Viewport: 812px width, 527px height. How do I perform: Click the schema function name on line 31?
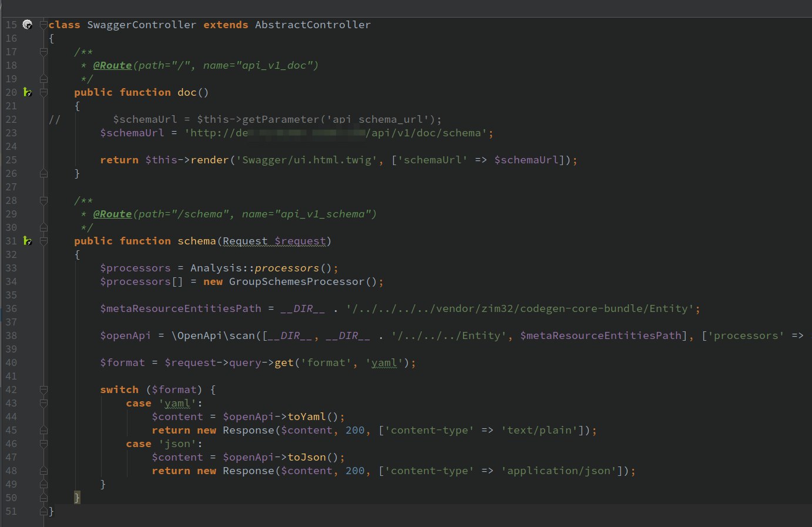click(197, 241)
